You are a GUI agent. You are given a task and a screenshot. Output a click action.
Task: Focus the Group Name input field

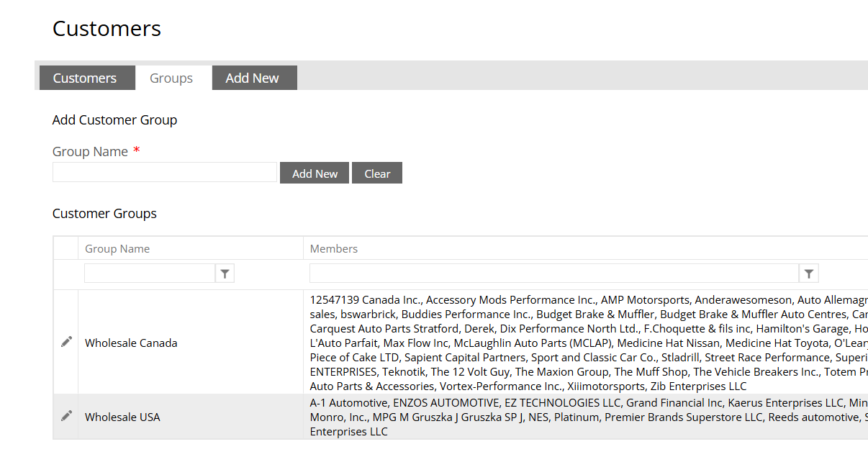point(165,172)
